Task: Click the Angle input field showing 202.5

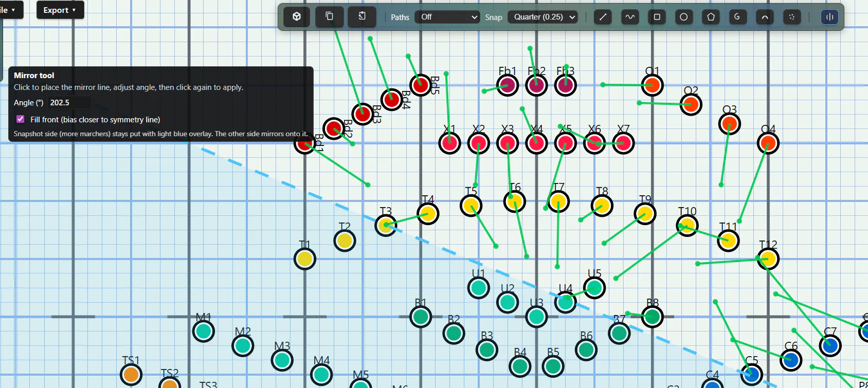Action: tap(69, 103)
